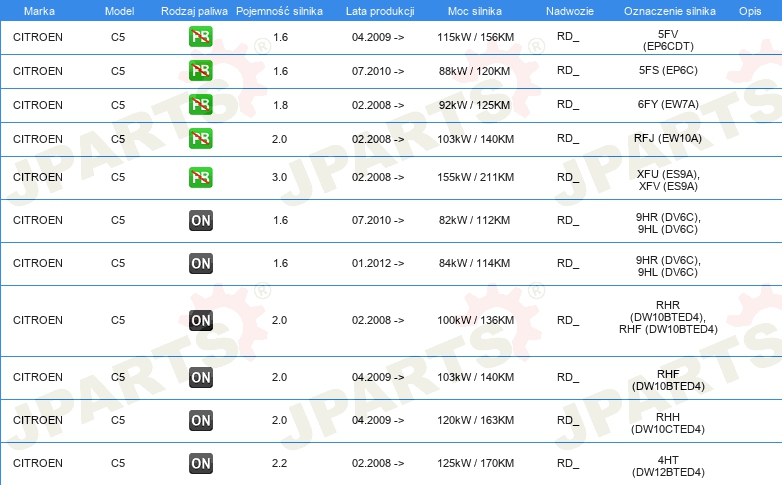Click the Pojemność silnika column header
The width and height of the screenshot is (782, 485).
point(279,11)
